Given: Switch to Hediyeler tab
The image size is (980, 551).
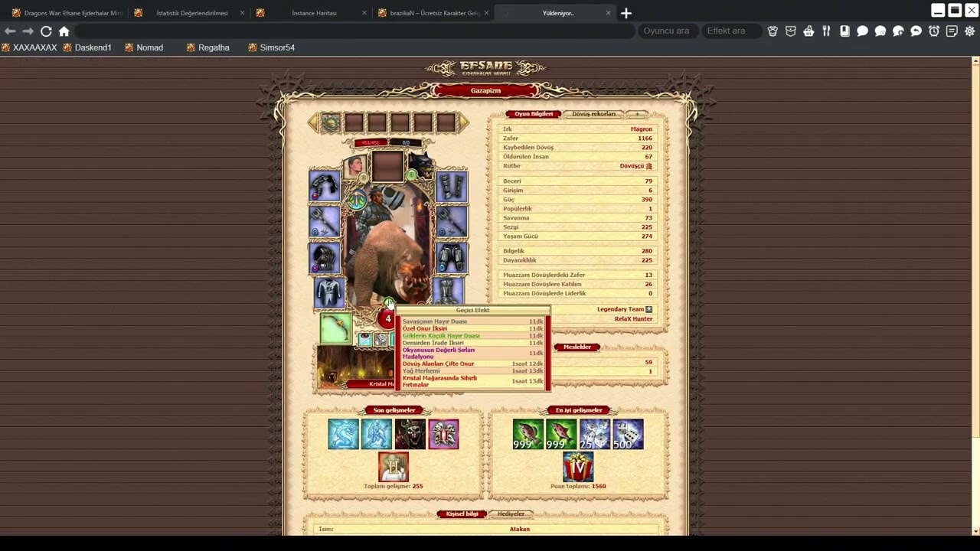Looking at the screenshot, I should [x=511, y=514].
